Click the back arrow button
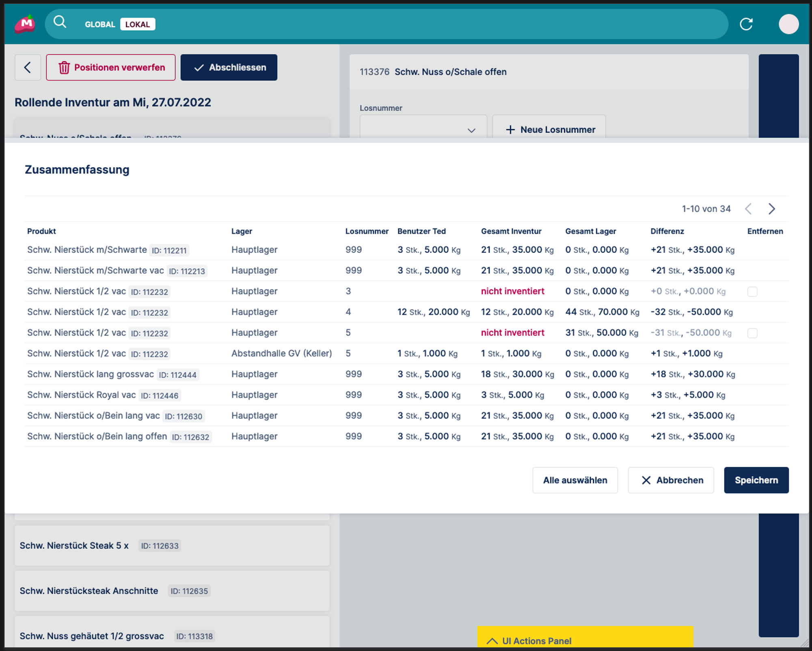Viewport: 812px width, 651px height. pyautogui.click(x=28, y=67)
